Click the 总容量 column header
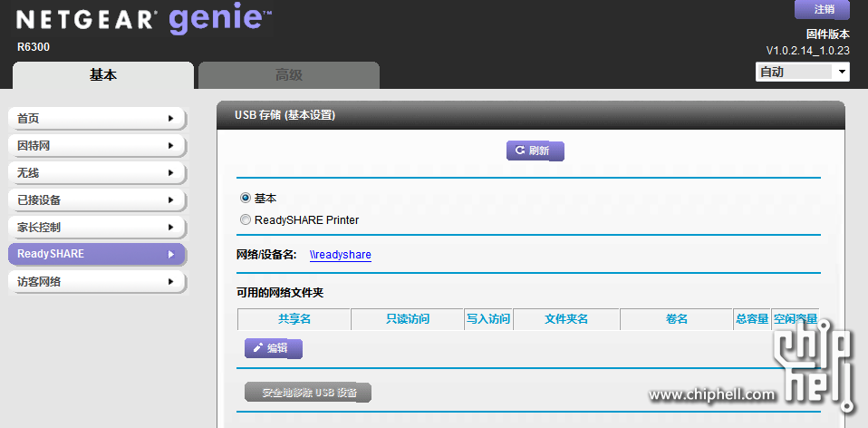 coord(752,319)
